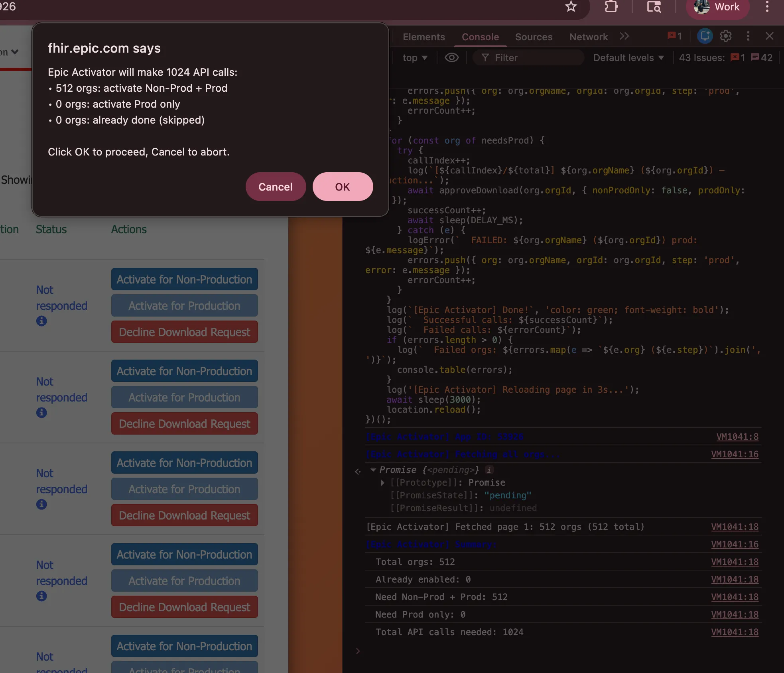Click the info icon under the third Not responded
Screen dimensions: 784x673
click(x=41, y=504)
